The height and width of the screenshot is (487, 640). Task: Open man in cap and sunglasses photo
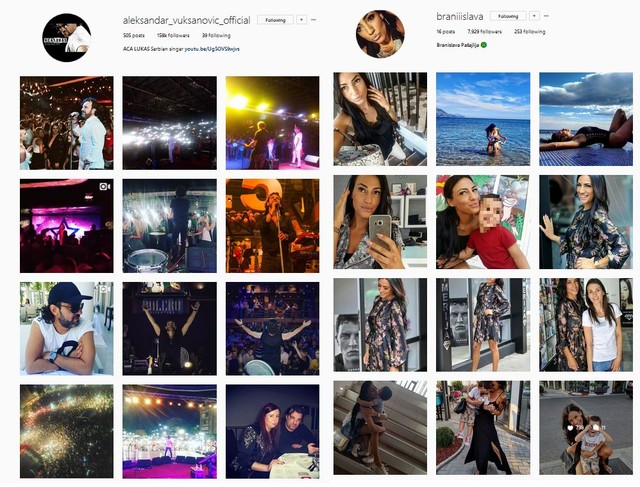click(x=67, y=329)
